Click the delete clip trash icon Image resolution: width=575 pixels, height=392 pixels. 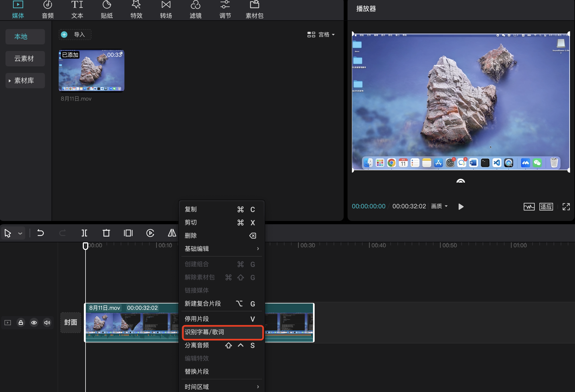[x=106, y=233]
